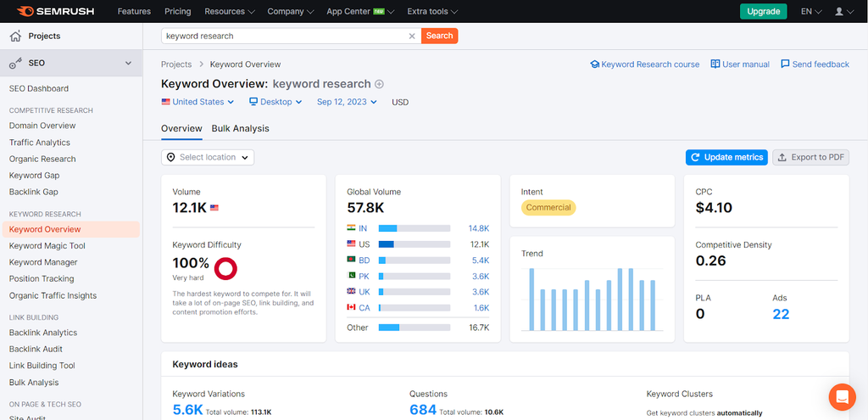868x420 pixels.
Task: Open the orange chat support icon
Action: [842, 396]
